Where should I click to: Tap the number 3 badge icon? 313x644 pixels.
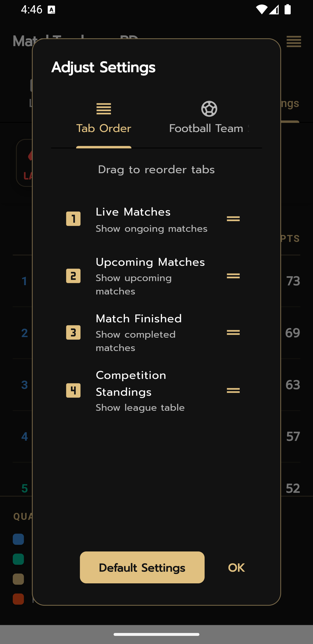[73, 332]
